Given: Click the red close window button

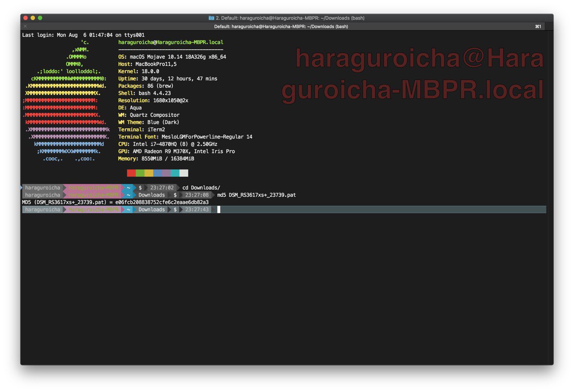Looking at the screenshot, I should tap(26, 18).
